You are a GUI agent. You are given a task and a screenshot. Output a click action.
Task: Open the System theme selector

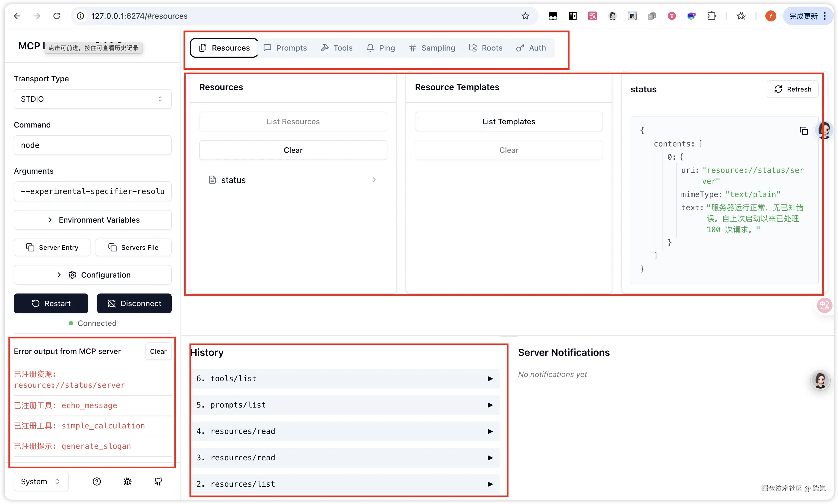click(41, 481)
